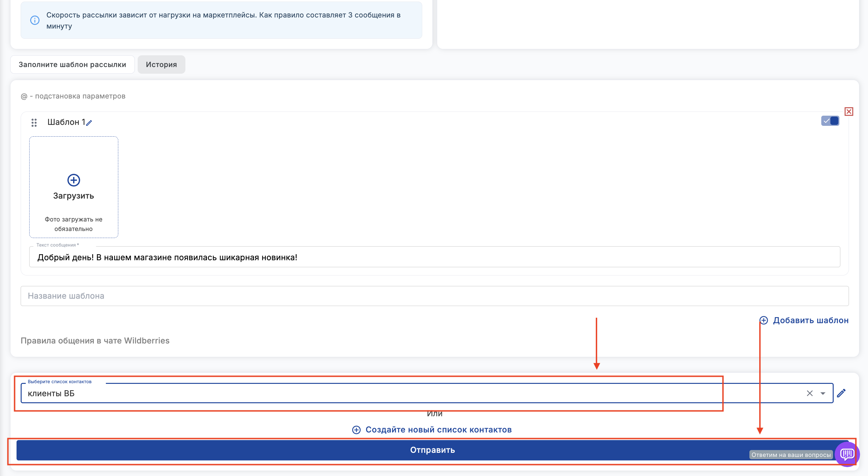Delete Шаблон 1 with the red X

(x=849, y=112)
